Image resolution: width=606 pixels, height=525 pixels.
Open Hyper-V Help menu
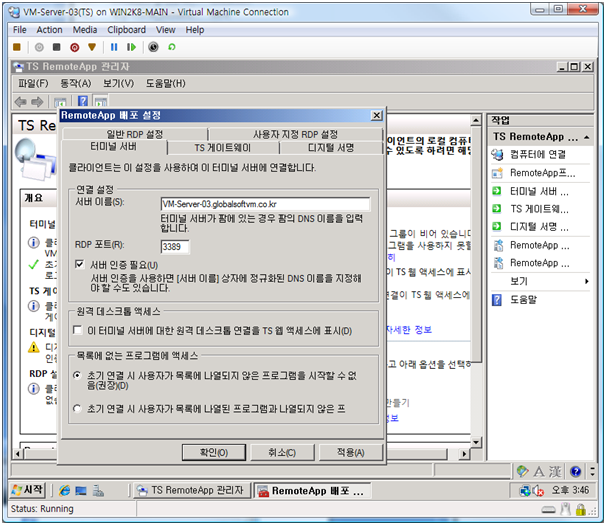pos(195,30)
